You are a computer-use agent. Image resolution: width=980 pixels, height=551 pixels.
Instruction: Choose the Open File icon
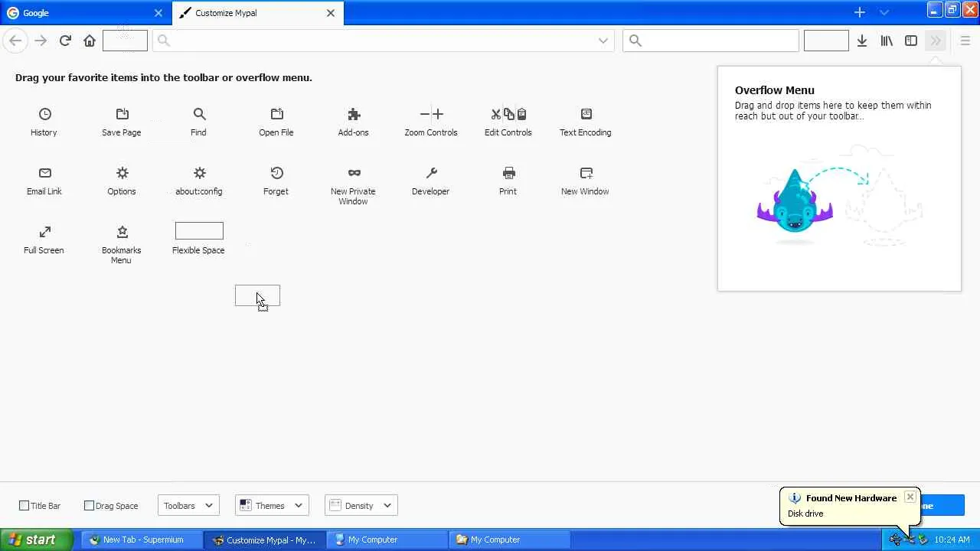click(x=276, y=114)
